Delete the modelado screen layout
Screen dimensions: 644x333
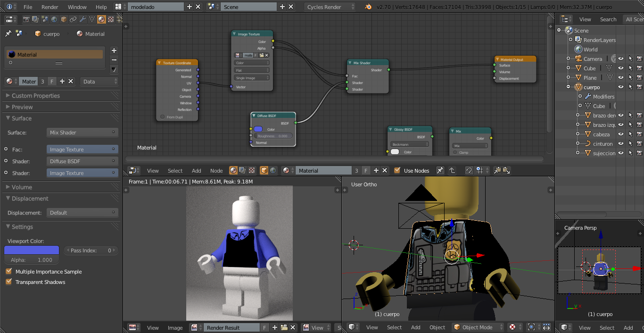[198, 7]
